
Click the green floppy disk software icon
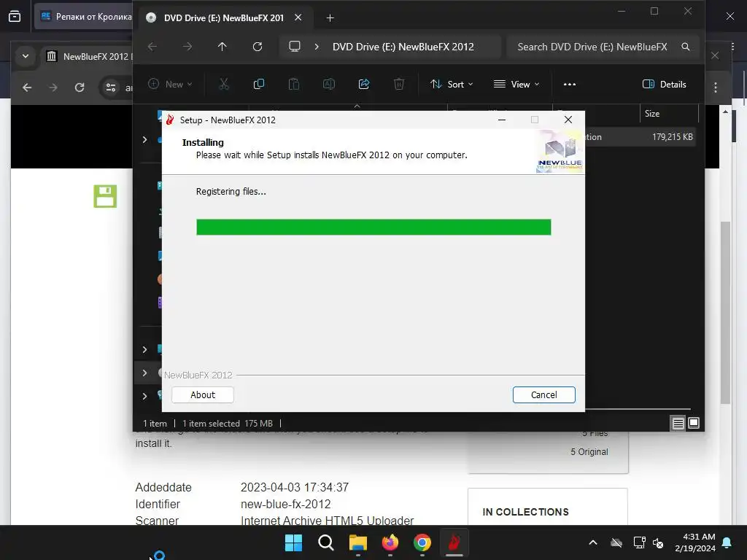click(x=105, y=196)
